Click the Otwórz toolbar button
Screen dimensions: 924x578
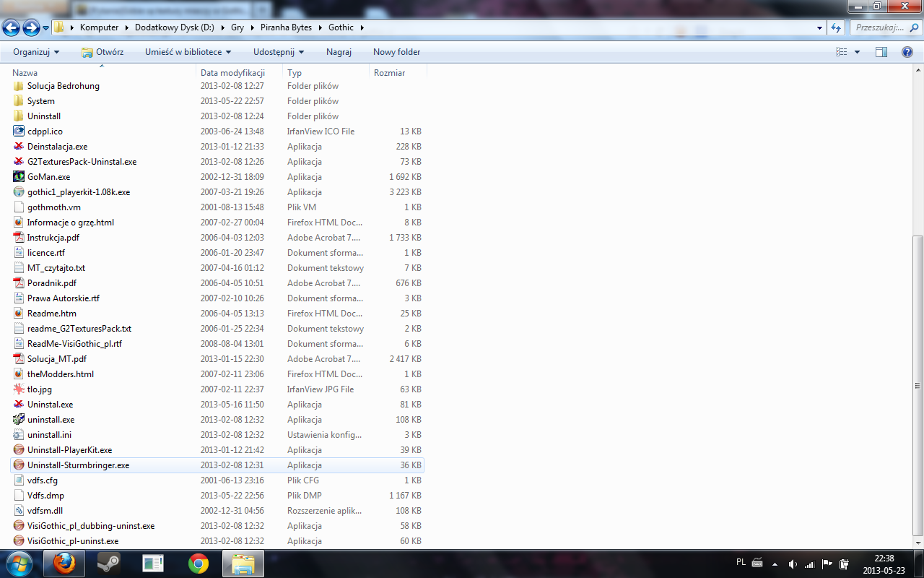pyautogui.click(x=103, y=52)
